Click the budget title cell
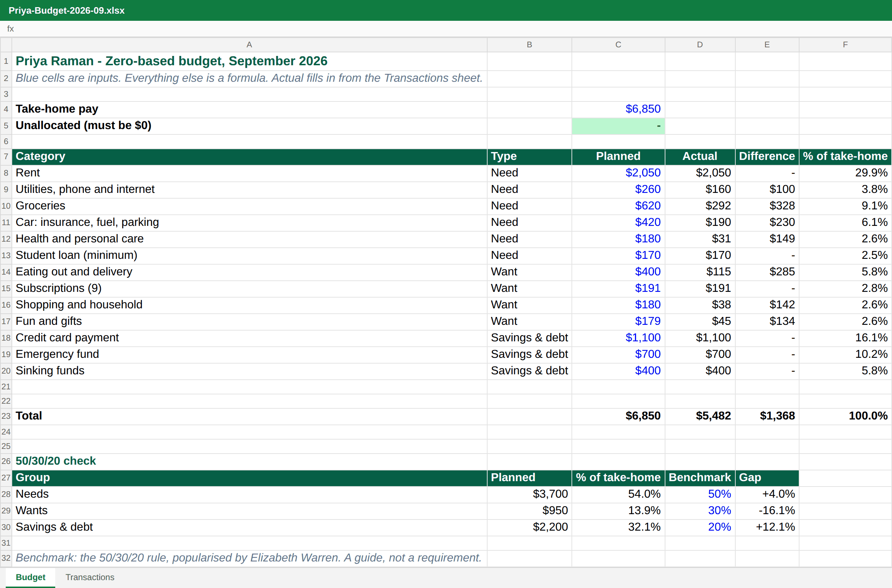Image resolution: width=892 pixels, height=588 pixels. pos(249,61)
